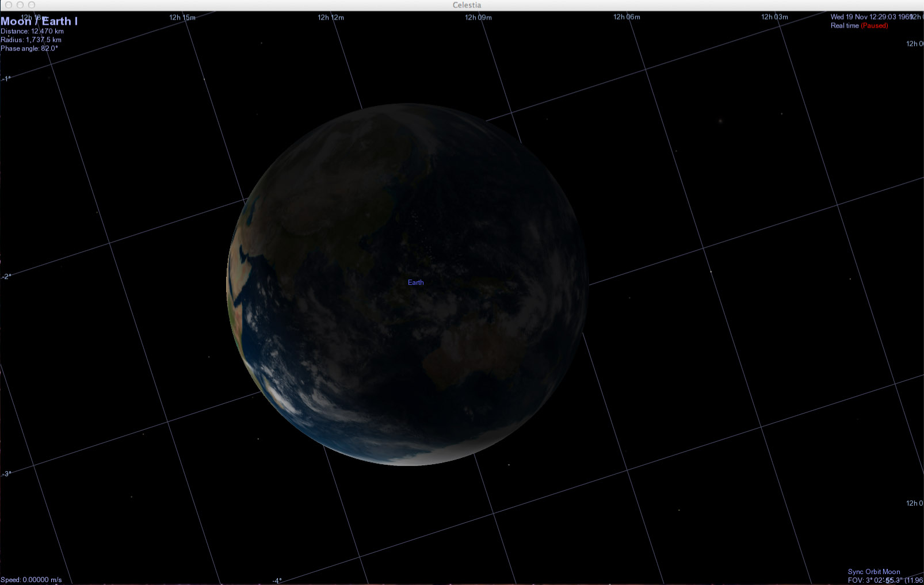
Task: Click the "Sync Orbit Moon" status text
Action: coord(873,572)
